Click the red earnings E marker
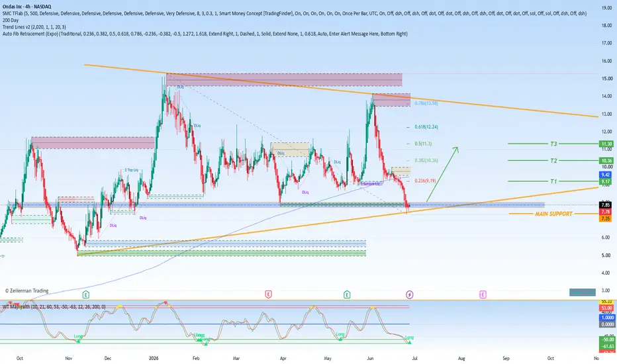The image size is (617, 364). [x=268, y=295]
